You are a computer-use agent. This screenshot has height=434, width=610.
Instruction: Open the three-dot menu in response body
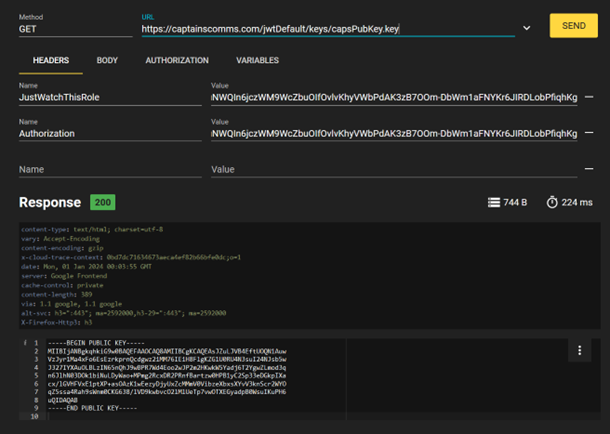pyautogui.click(x=579, y=351)
